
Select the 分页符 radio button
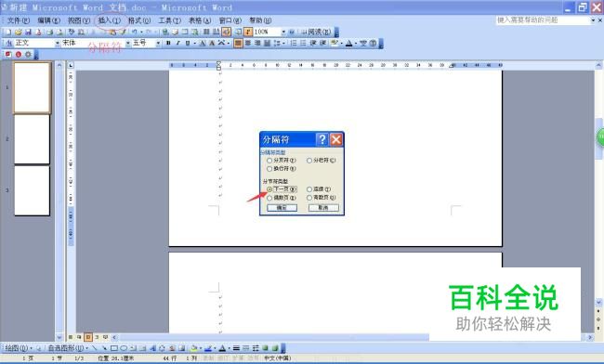[x=269, y=161]
